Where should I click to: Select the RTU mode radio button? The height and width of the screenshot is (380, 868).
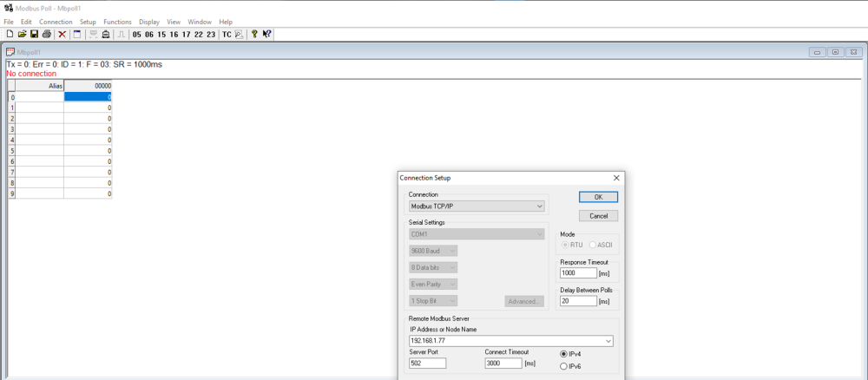tap(566, 245)
